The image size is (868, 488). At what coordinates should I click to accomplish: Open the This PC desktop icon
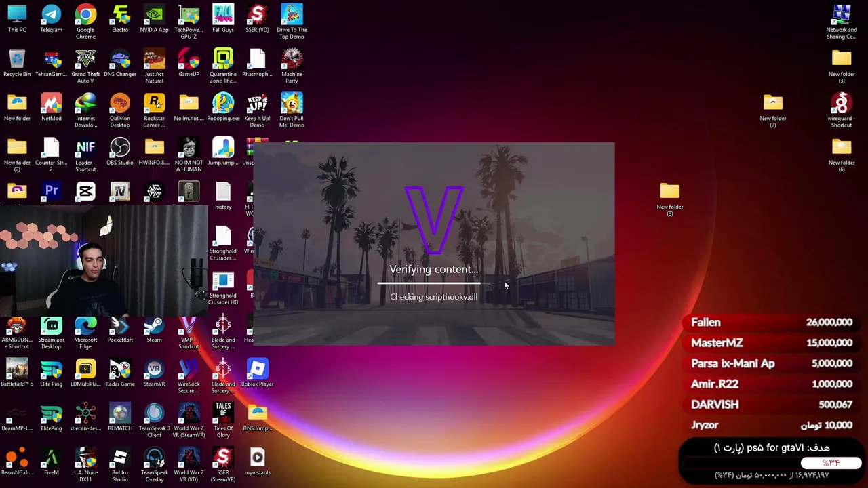[17, 19]
